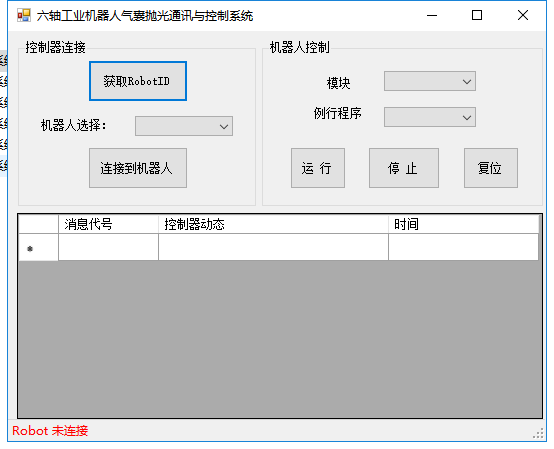Open the 机器人选择 dropdown
The height and width of the screenshot is (449, 554).
click(184, 126)
